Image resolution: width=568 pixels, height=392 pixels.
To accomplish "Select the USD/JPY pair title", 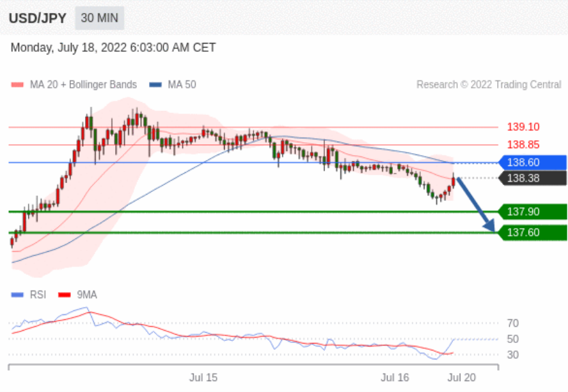I will (37, 18).
